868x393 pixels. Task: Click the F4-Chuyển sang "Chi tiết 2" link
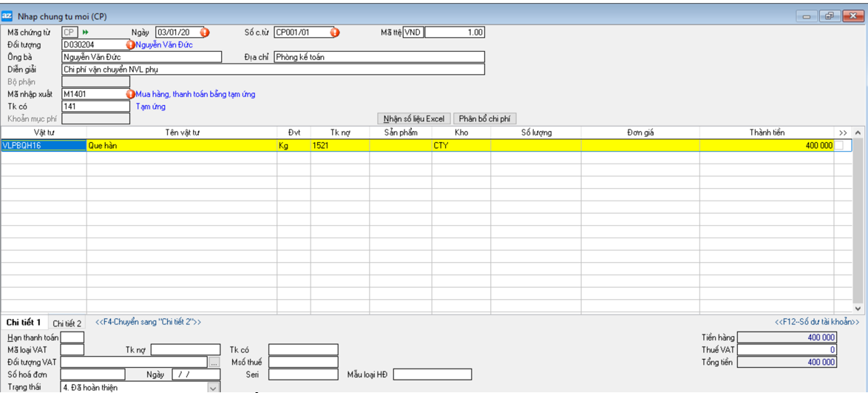coord(148,322)
